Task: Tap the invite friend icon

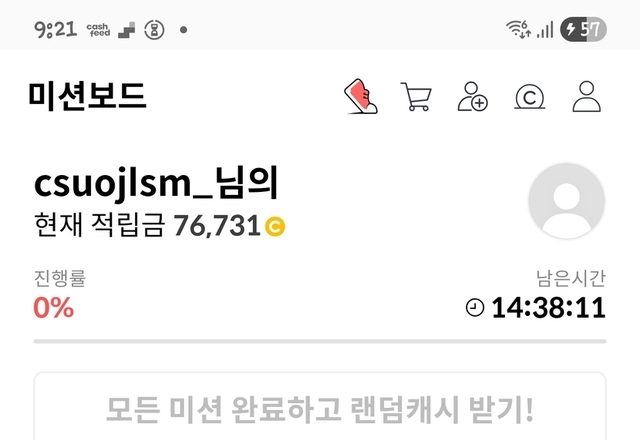Action: coord(473,96)
